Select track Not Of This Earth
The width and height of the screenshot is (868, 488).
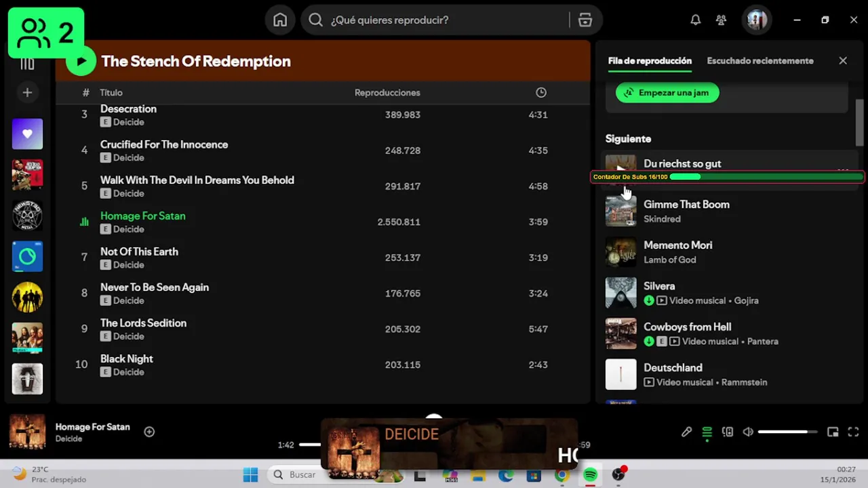[x=139, y=251]
